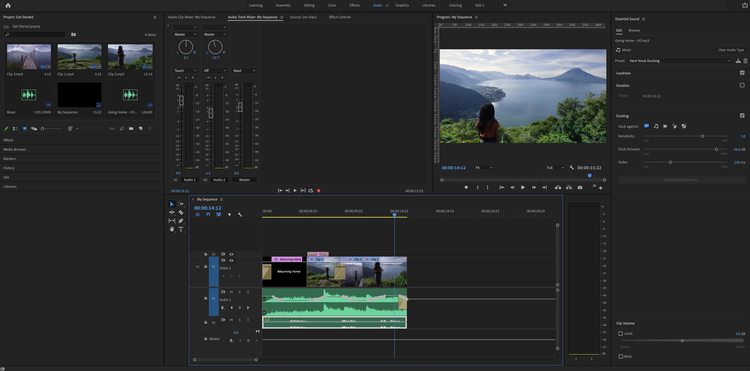Select the Ripple Edit tool
Screen dimensions: 750x371
tap(172, 212)
